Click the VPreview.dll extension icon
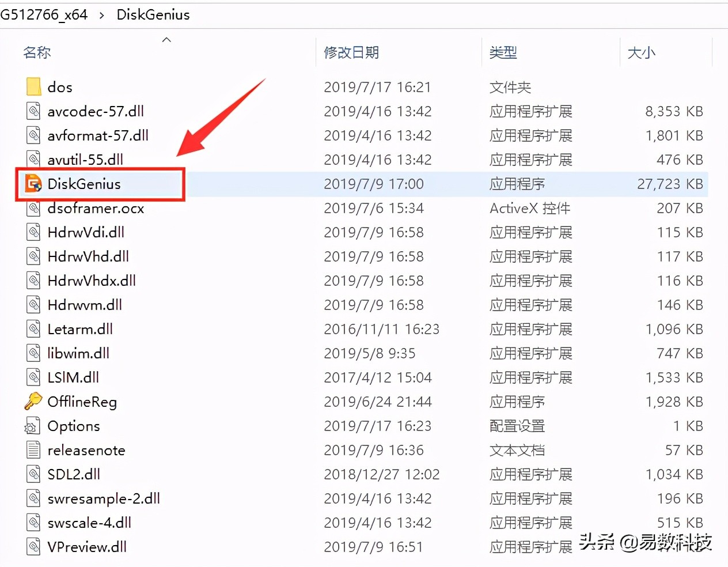Screen dimensions: 728x567 tap(32, 547)
